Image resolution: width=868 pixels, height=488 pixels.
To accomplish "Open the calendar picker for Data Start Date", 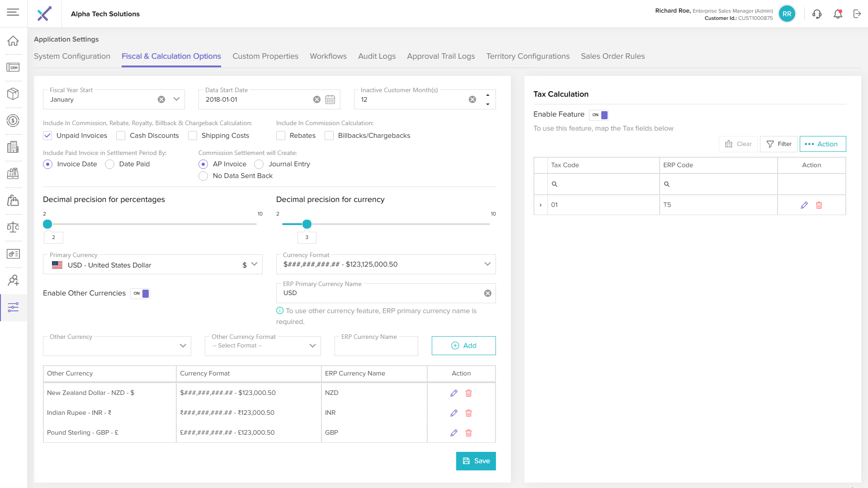I will [330, 99].
